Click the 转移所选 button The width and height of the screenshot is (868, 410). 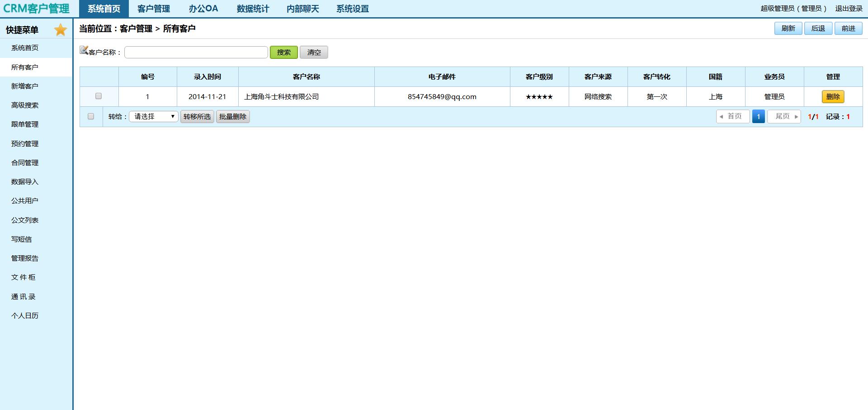[197, 117]
